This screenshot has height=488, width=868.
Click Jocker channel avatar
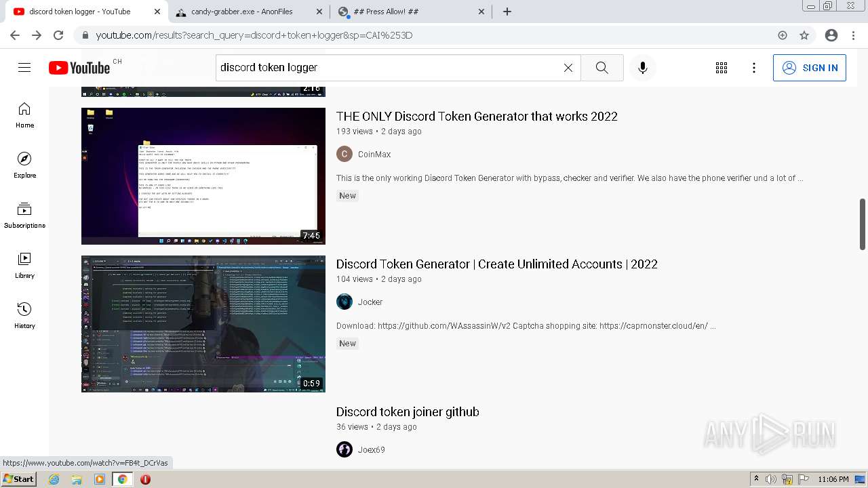[344, 302]
